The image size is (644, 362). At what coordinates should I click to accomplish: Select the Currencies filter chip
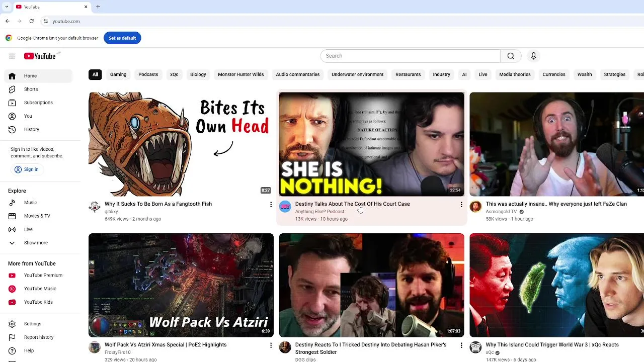(554, 74)
